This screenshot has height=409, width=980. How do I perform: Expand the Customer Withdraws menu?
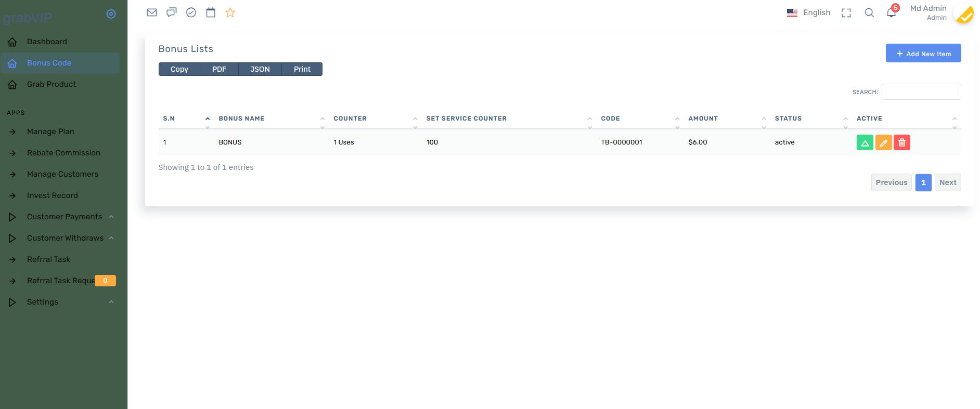click(65, 238)
